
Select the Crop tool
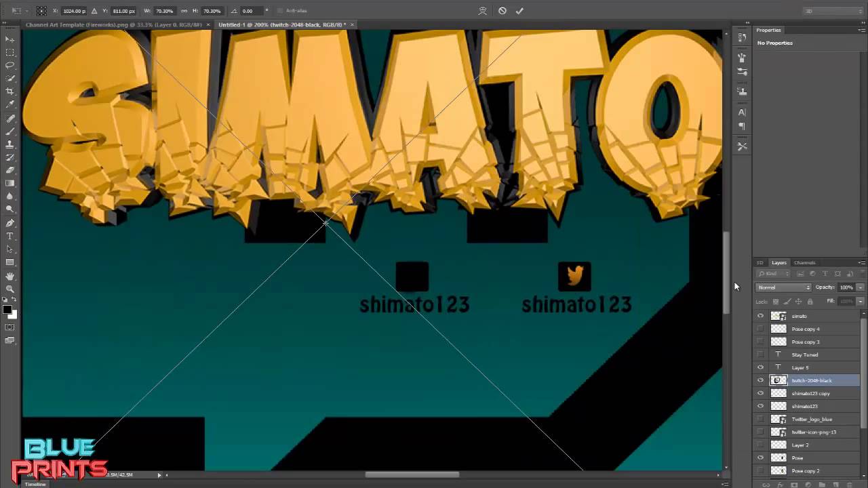pyautogui.click(x=10, y=91)
